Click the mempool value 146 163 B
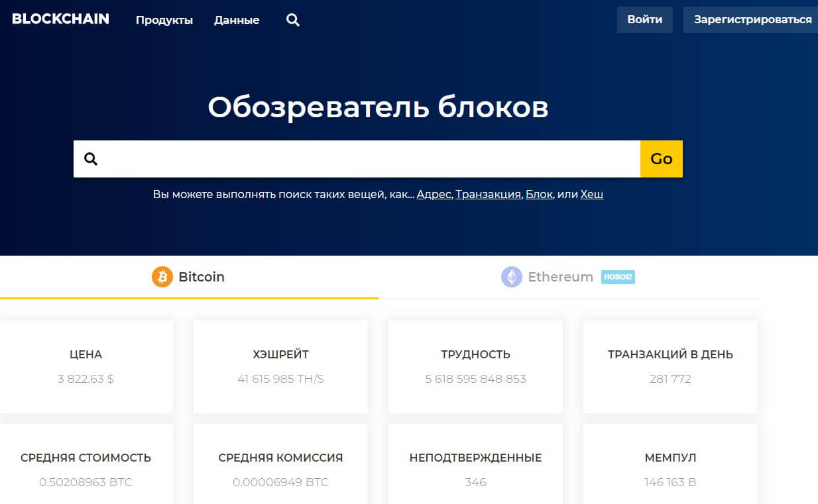The height and width of the screenshot is (504, 818). coord(670,482)
